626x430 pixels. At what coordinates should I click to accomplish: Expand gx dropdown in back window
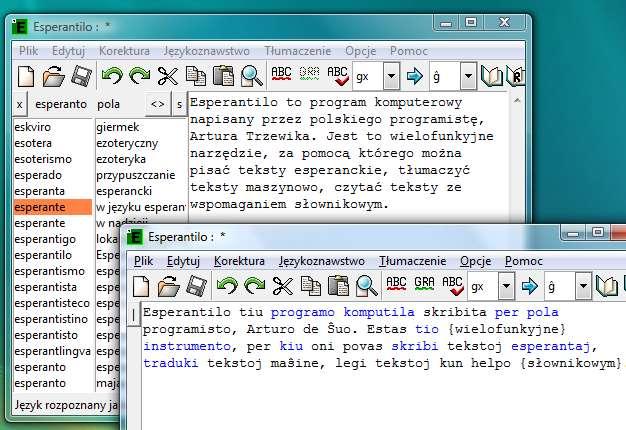[x=391, y=76]
